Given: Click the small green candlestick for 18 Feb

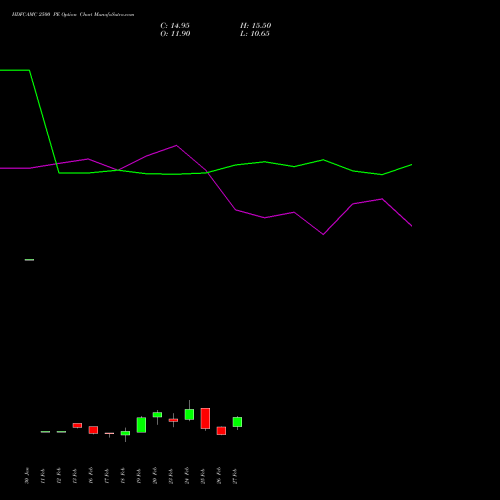Looking at the screenshot, I should [125, 433].
